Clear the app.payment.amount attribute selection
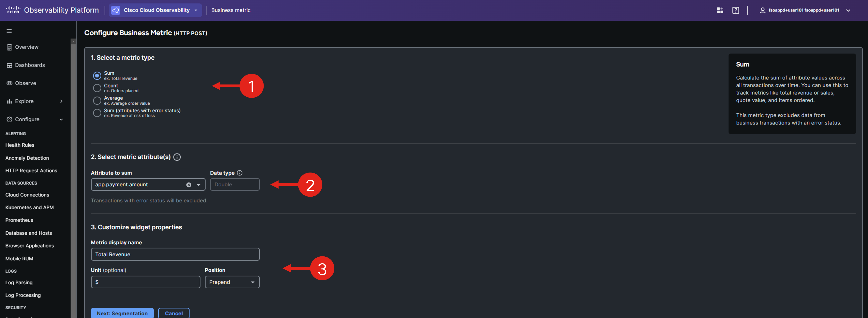The height and width of the screenshot is (318, 868). (x=189, y=185)
